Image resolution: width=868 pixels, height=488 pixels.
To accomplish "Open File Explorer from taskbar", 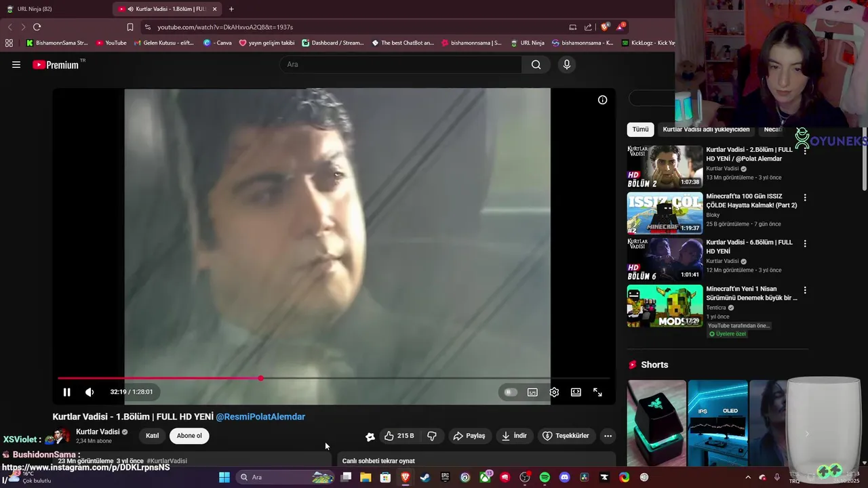I will (x=366, y=477).
